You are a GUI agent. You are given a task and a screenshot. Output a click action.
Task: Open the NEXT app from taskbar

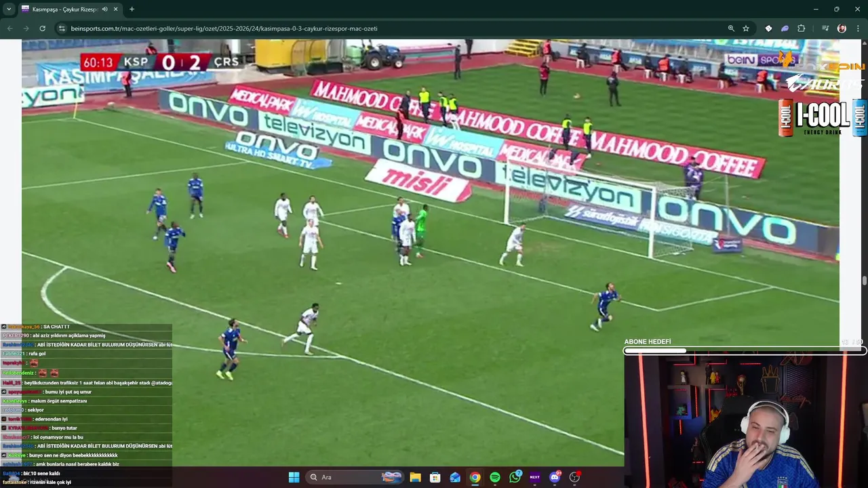tap(534, 477)
